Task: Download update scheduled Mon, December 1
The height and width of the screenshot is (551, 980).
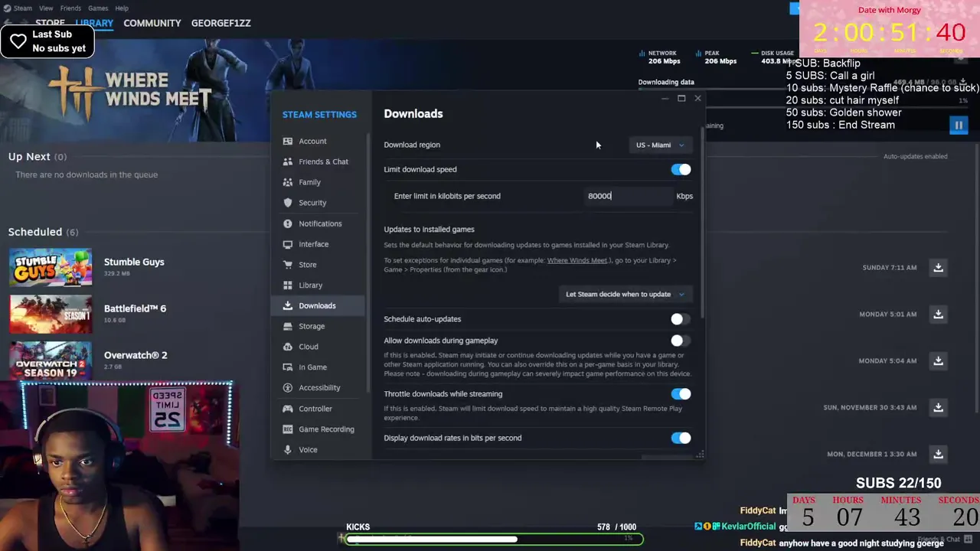Action: point(938,455)
